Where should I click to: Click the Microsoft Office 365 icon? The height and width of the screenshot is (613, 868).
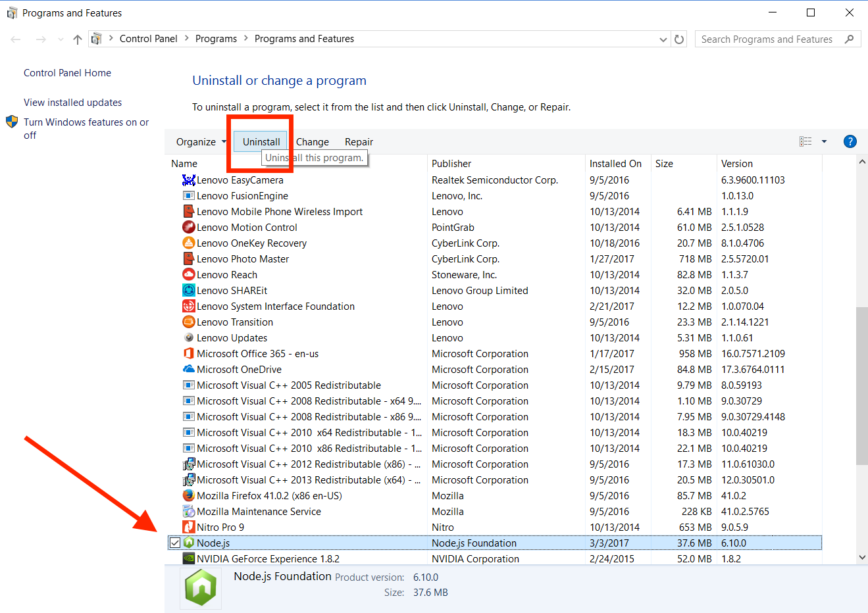point(189,353)
